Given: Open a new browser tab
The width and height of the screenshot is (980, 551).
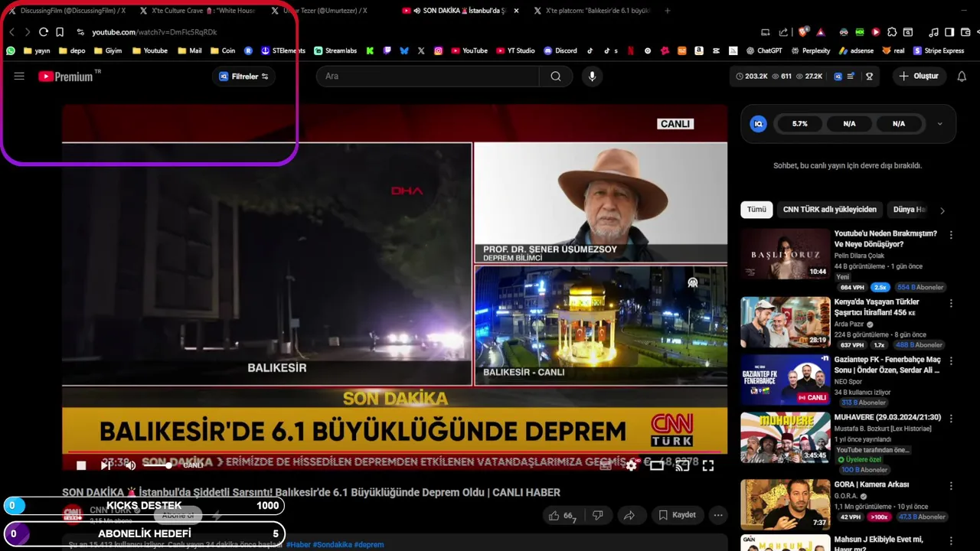Looking at the screenshot, I should [x=668, y=11].
